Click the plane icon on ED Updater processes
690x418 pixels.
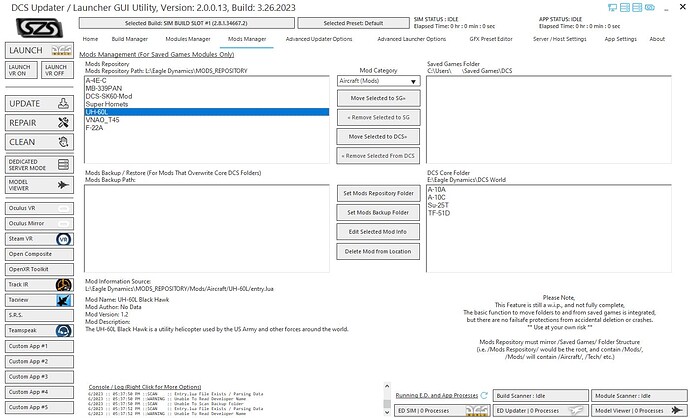576,411
